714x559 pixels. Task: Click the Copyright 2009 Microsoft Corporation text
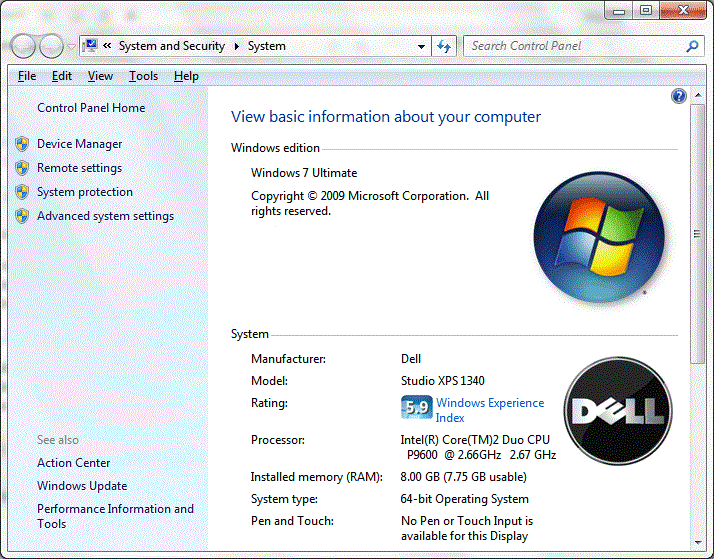(370, 203)
